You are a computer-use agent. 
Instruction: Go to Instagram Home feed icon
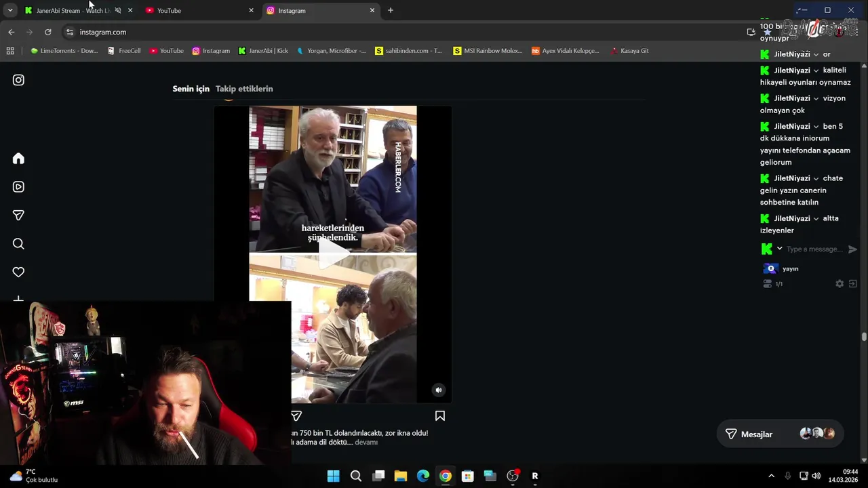tap(18, 159)
